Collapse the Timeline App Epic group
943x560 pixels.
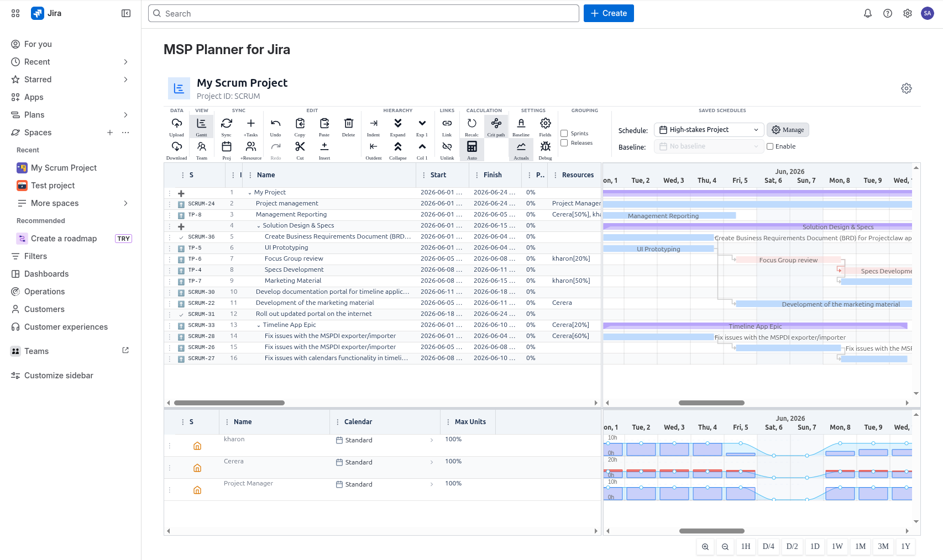point(259,325)
